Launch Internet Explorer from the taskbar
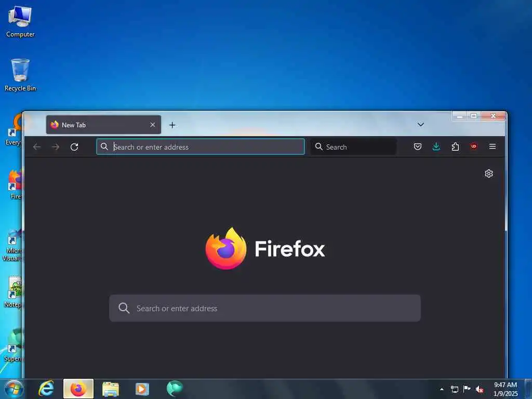This screenshot has height=399, width=532. [46, 389]
